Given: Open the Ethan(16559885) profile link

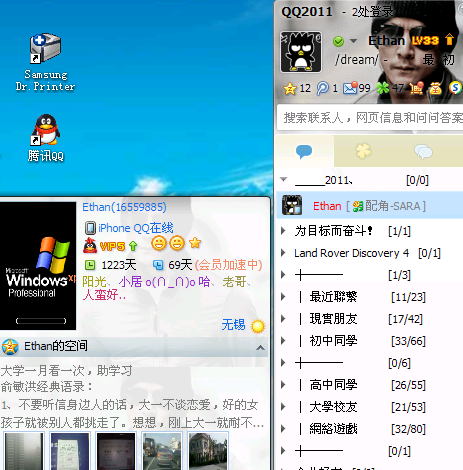Looking at the screenshot, I should tap(124, 207).
